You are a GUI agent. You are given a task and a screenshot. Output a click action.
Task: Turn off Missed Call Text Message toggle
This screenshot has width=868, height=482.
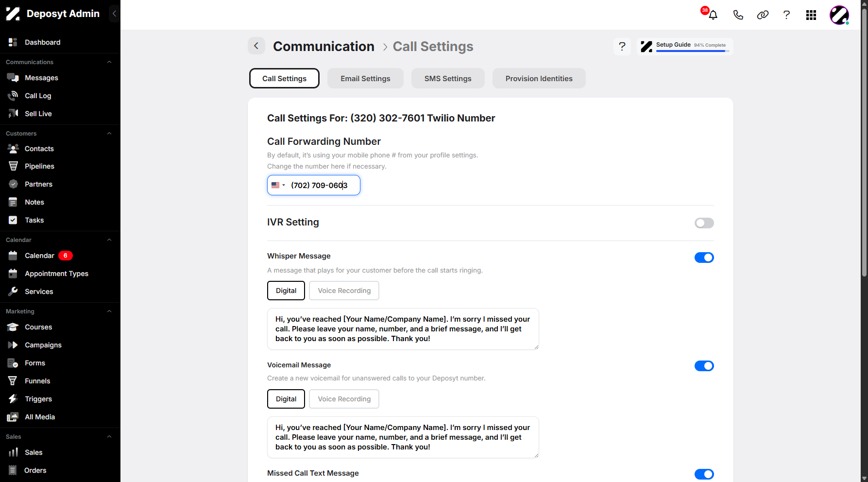tap(704, 474)
